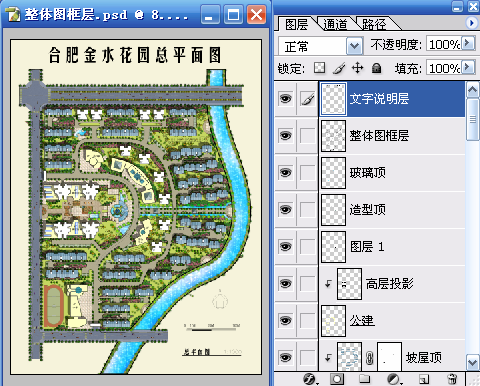The width and height of the screenshot is (480, 386).
Task: Click the link box beside 坡屋顶 layer
Action: pos(307,358)
